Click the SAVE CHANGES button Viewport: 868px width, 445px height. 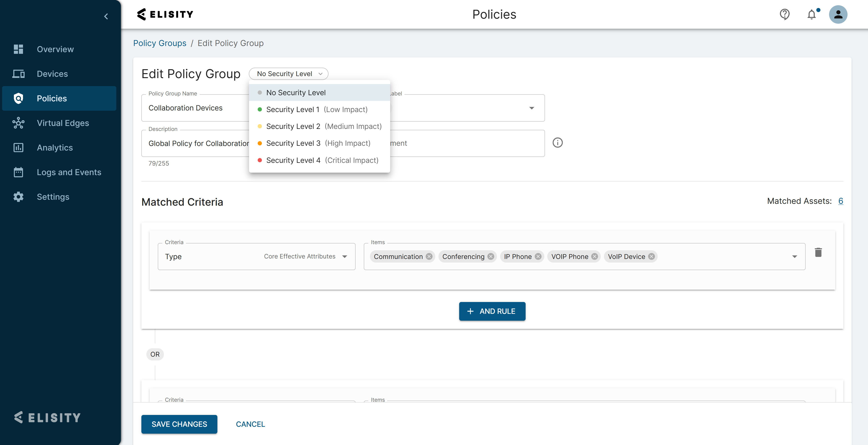pos(179,425)
